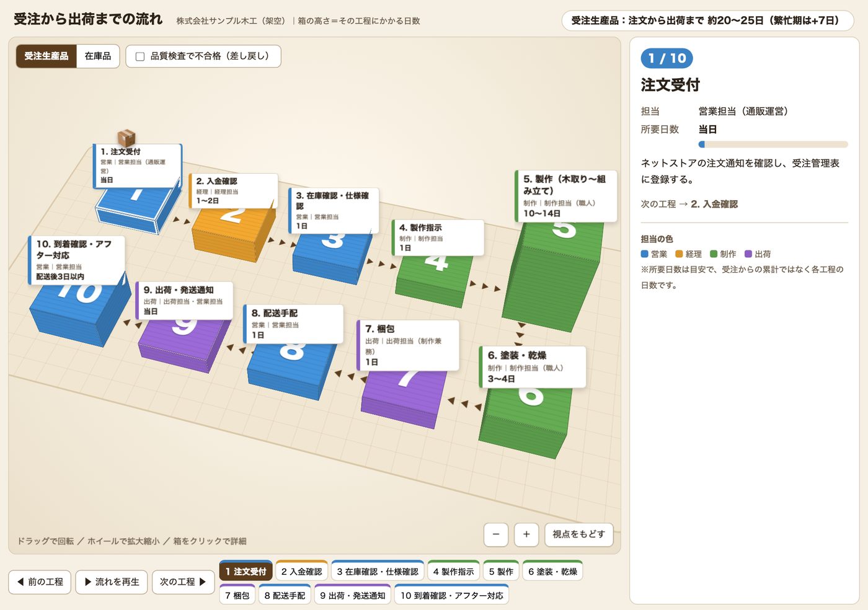Click the green 制作 legend swatch

click(x=714, y=254)
